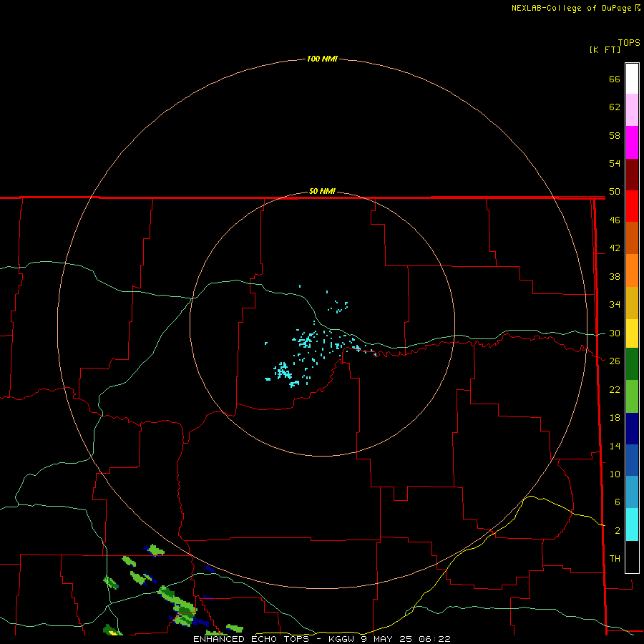
Task: Click the black TH threshold swatch
Action: [x=632, y=557]
